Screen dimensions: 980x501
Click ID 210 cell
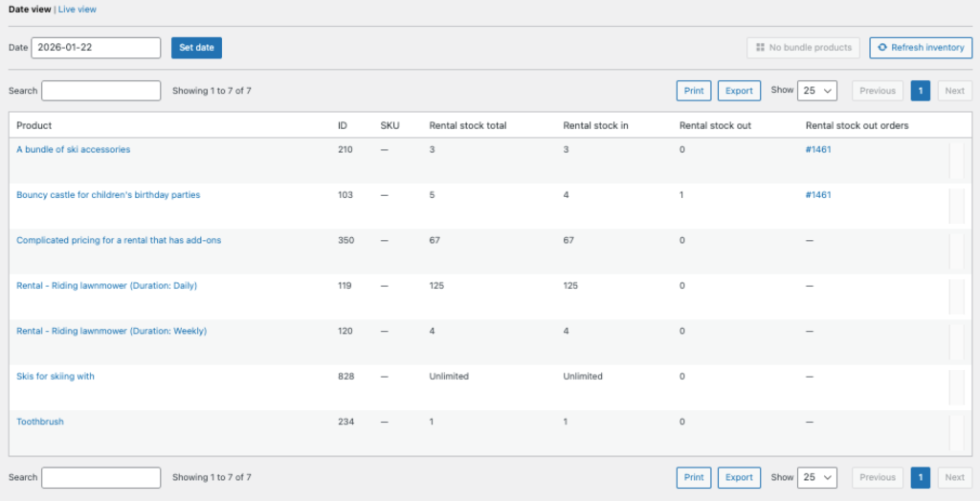pos(345,149)
